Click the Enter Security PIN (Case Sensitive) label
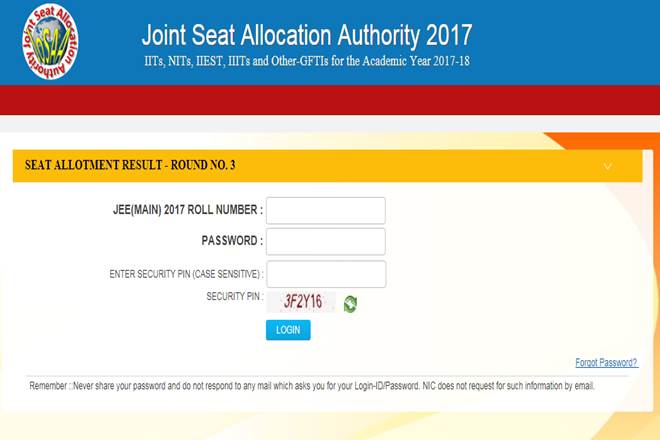The image size is (660, 440). coord(186,274)
